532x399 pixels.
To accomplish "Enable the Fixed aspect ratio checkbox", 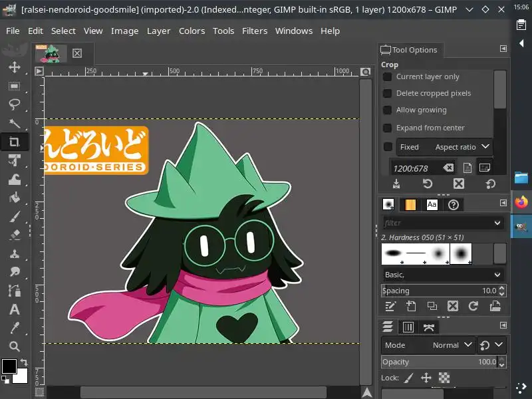I will click(x=387, y=147).
